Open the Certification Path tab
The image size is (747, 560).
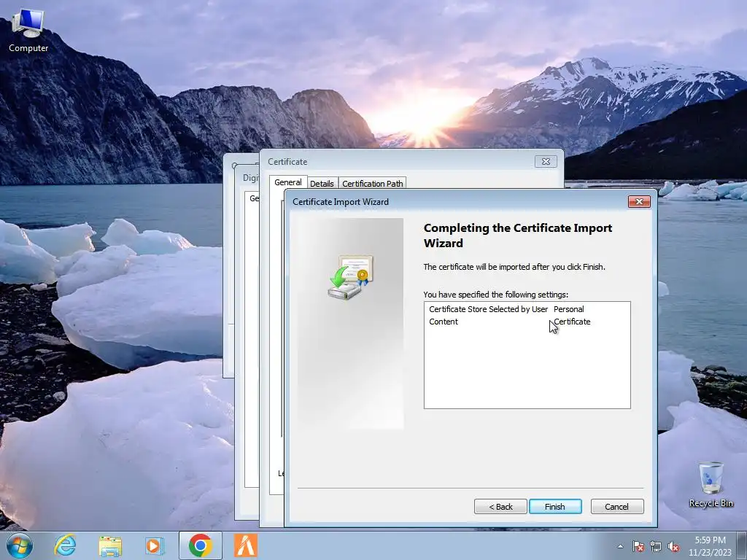point(373,184)
